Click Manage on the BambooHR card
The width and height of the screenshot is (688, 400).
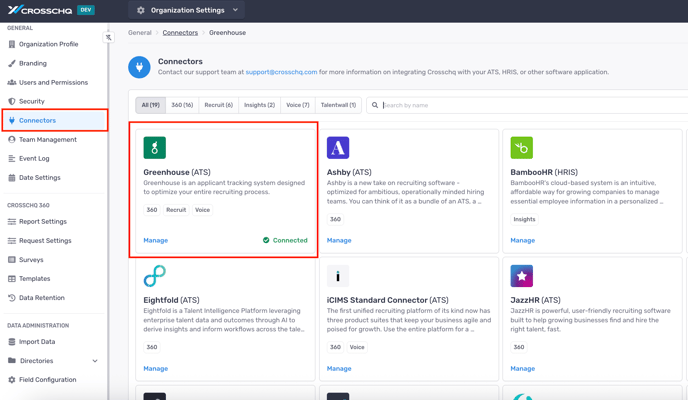pyautogui.click(x=523, y=240)
